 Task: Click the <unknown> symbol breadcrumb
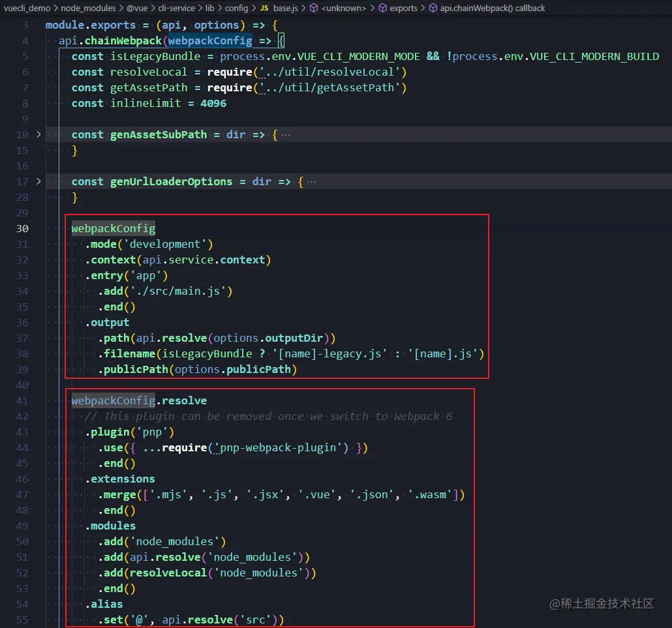[x=344, y=8]
